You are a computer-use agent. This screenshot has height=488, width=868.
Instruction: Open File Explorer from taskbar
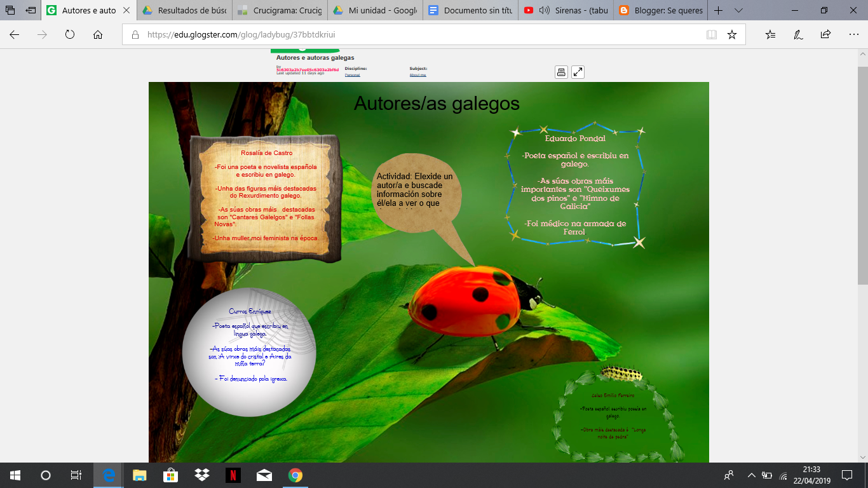139,475
